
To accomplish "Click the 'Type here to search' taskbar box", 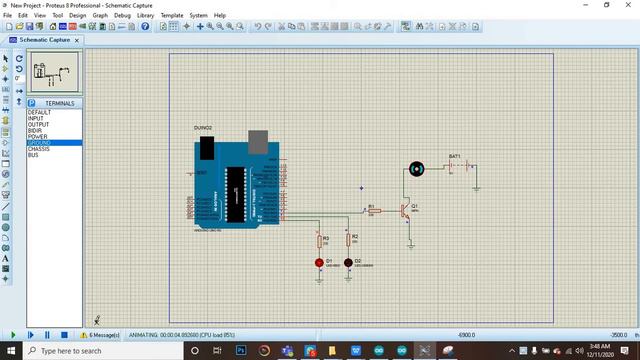I will 103,351.
